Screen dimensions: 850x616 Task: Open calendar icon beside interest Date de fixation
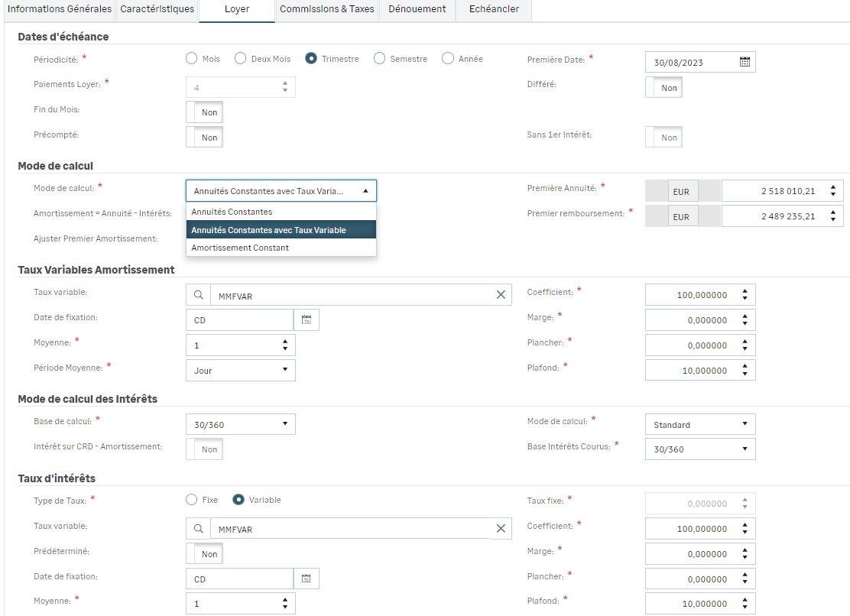click(307, 579)
